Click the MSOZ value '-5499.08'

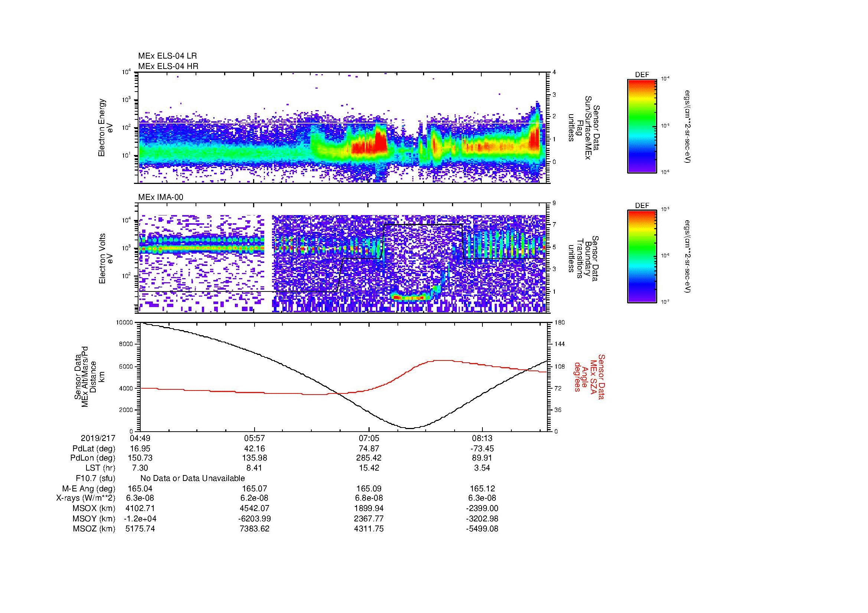pos(482,529)
